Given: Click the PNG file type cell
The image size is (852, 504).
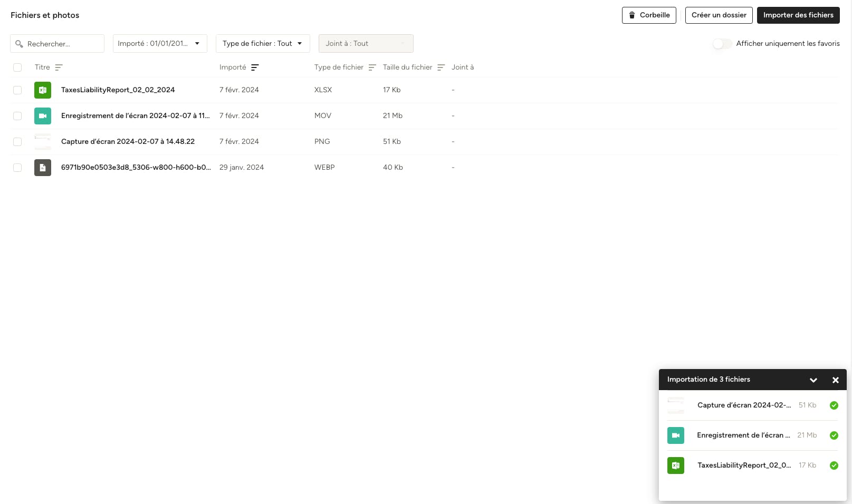Looking at the screenshot, I should (322, 142).
